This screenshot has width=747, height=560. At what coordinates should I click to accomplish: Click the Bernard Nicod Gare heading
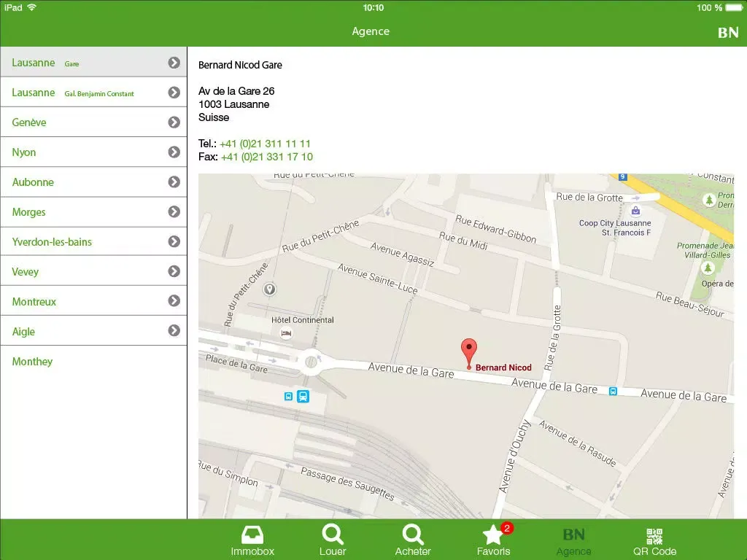pos(240,65)
